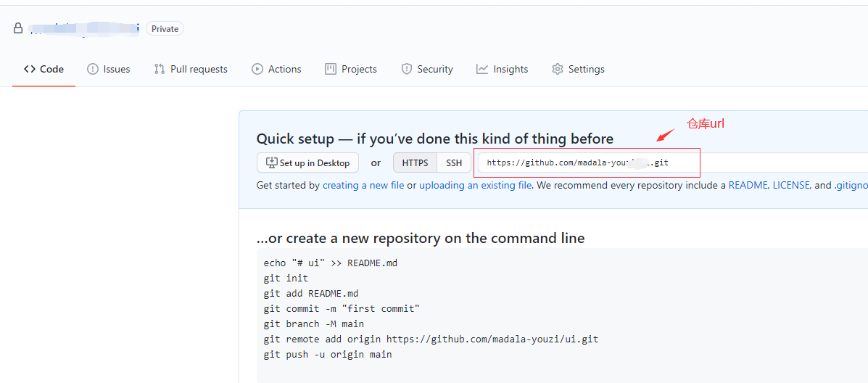Viewport: 868px width, 383px height.
Task: Click the 'git commit -m "first commit"' line
Action: pos(342,309)
